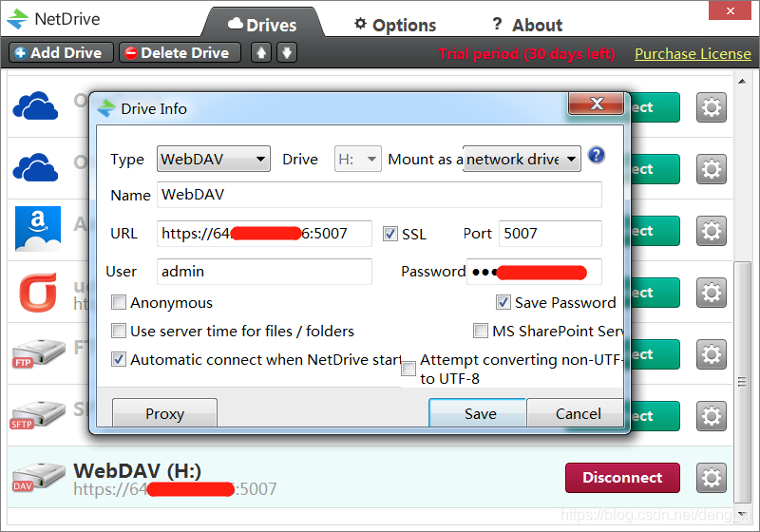Open settings gear for the second OneDrive row
Image resolution: width=760 pixels, height=532 pixels.
pos(711,169)
